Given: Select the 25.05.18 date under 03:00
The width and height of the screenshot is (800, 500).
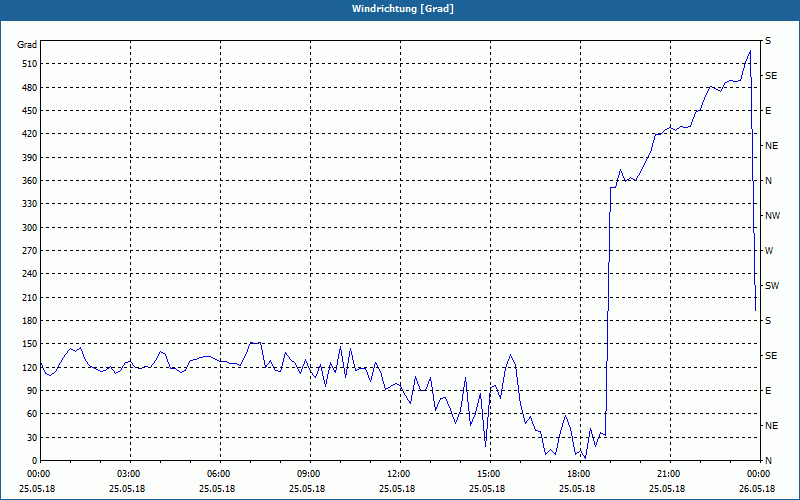Looking at the screenshot, I should click(x=127, y=488).
